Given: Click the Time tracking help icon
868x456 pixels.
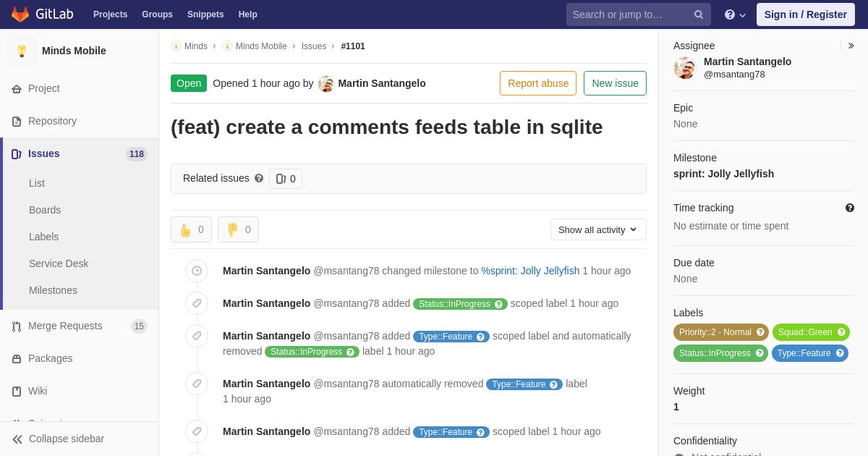Looking at the screenshot, I should (850, 208).
